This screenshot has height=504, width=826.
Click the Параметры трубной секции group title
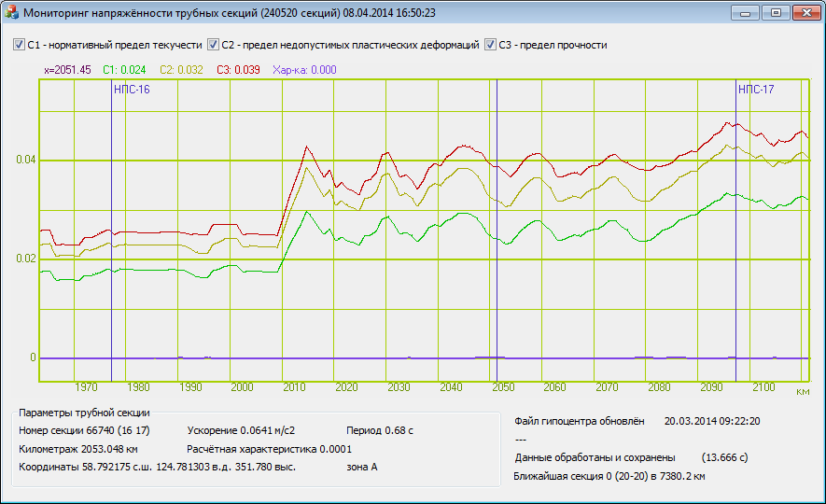[x=84, y=413]
